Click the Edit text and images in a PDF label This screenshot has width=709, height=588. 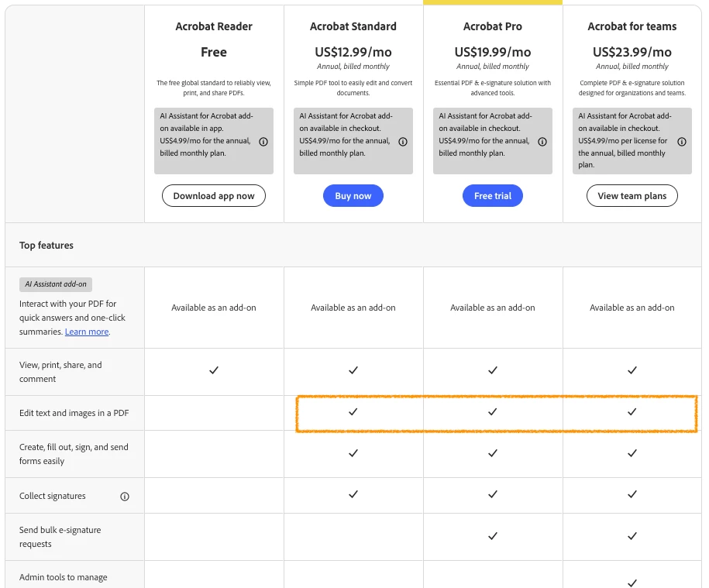(74, 413)
